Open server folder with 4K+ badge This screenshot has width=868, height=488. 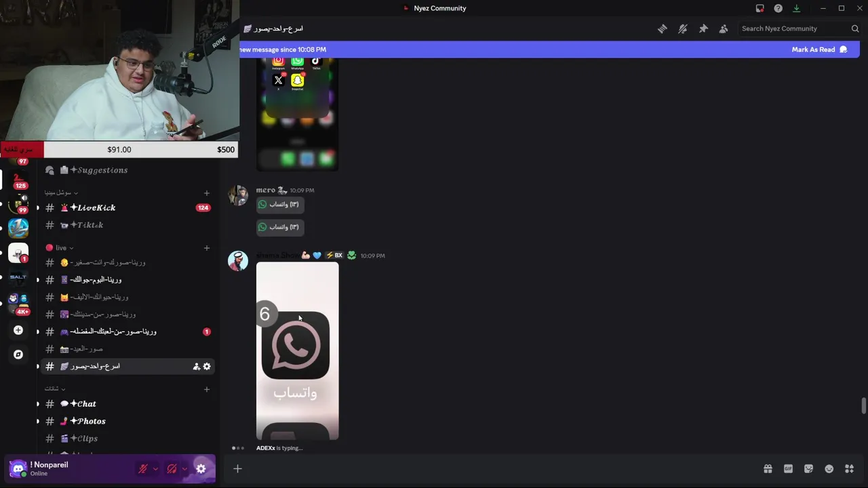tap(18, 303)
